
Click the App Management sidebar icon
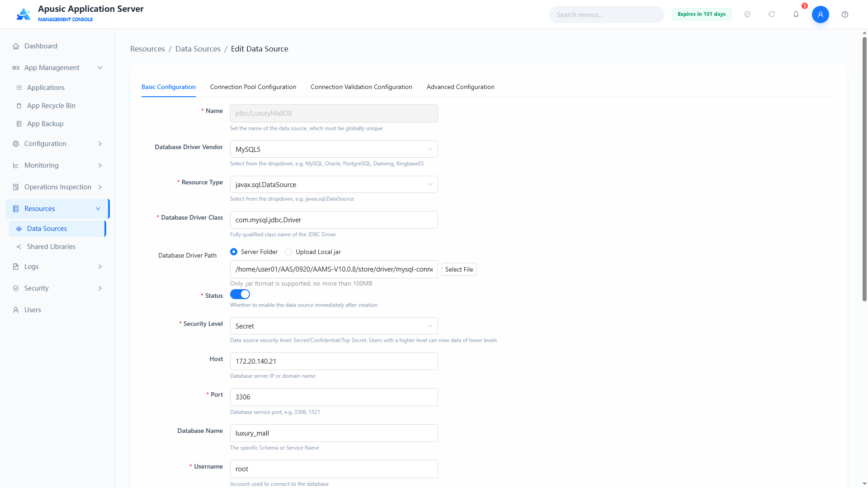click(x=16, y=68)
